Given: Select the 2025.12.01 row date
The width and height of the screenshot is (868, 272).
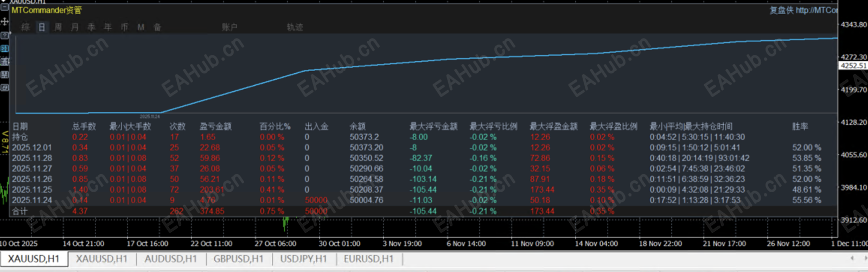Looking at the screenshot, I should tap(32, 148).
